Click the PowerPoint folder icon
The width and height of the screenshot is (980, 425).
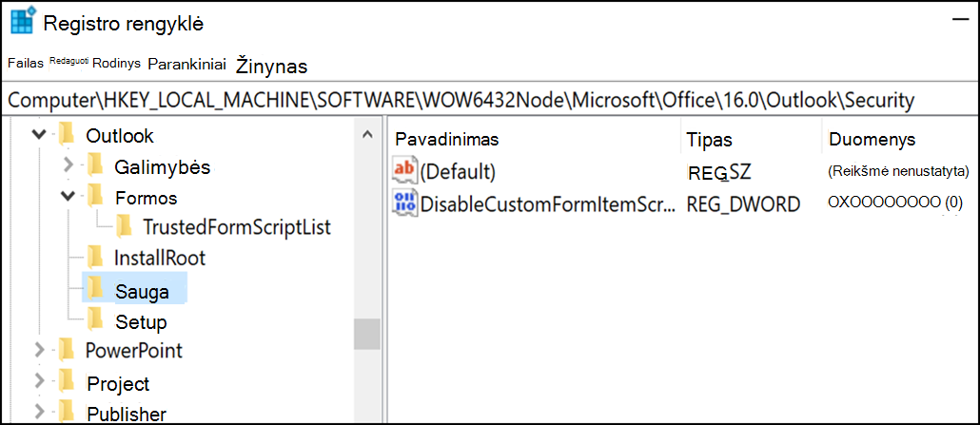click(65, 349)
